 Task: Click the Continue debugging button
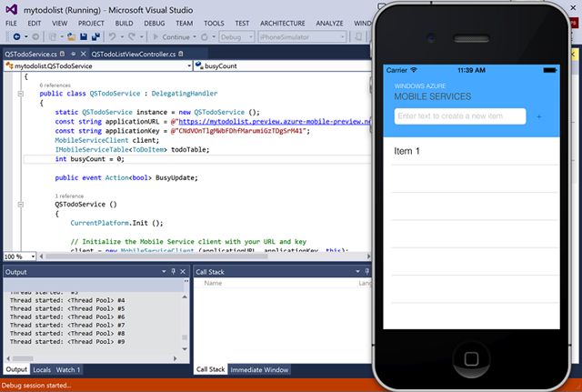pos(172,36)
